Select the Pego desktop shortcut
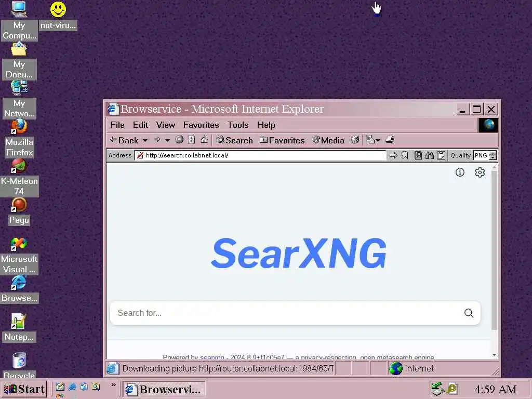The image size is (532, 399). pos(19,212)
